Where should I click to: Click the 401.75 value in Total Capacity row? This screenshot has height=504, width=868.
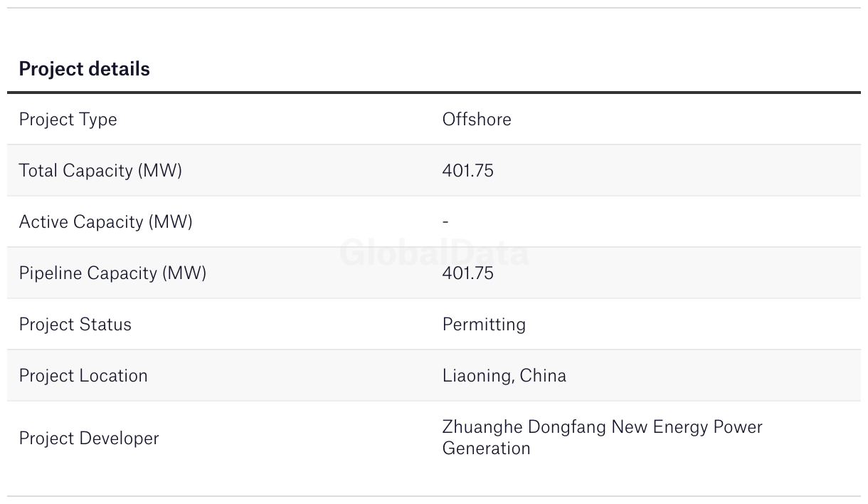pos(467,171)
